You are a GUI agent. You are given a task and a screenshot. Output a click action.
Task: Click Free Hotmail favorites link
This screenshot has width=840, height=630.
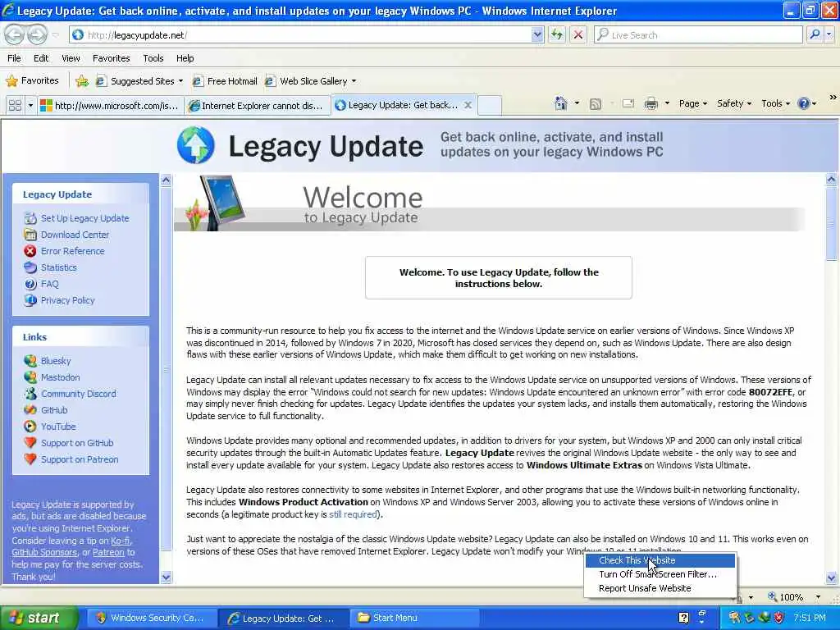[x=225, y=81]
